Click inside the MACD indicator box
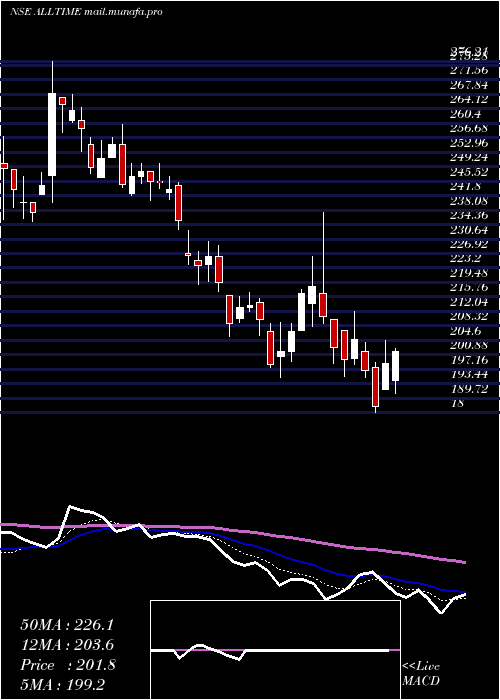This screenshot has height=700, width=500. point(275,650)
